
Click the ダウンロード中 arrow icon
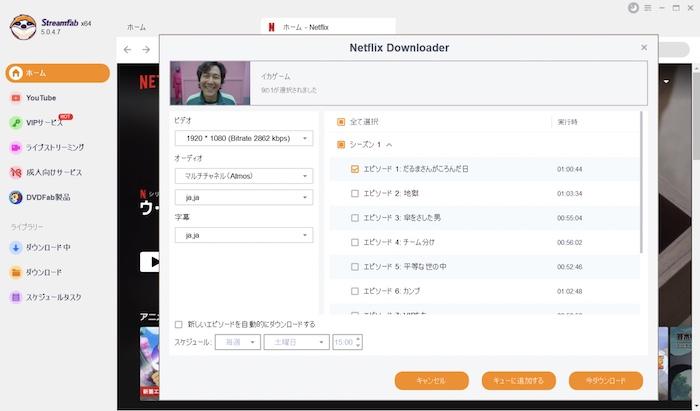(16, 247)
